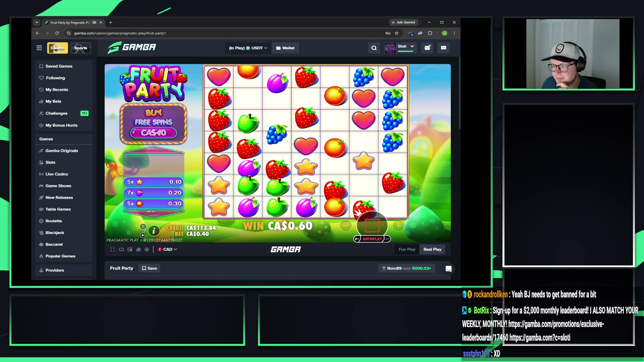
Task: Go to Popular Games category
Action: click(x=64, y=256)
